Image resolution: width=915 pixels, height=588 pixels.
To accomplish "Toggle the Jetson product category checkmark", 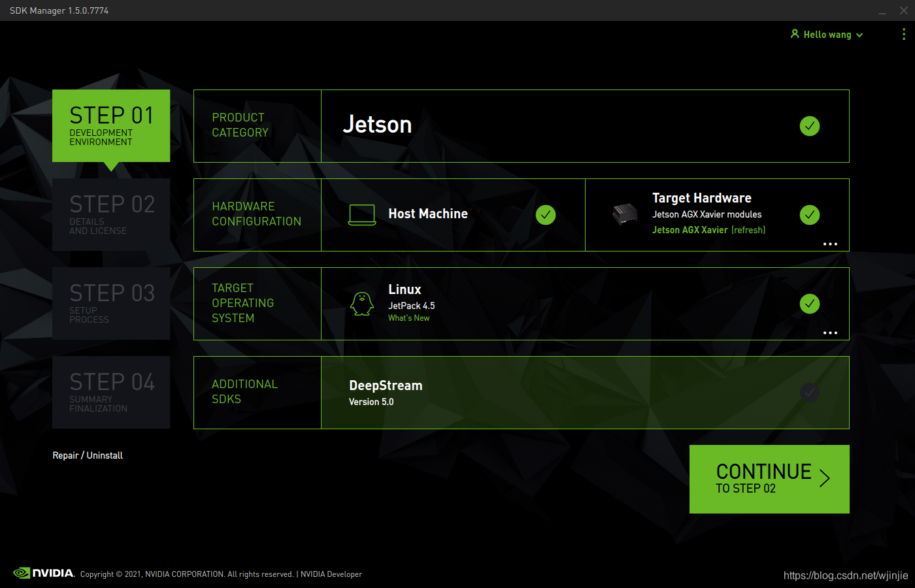I will [810, 126].
